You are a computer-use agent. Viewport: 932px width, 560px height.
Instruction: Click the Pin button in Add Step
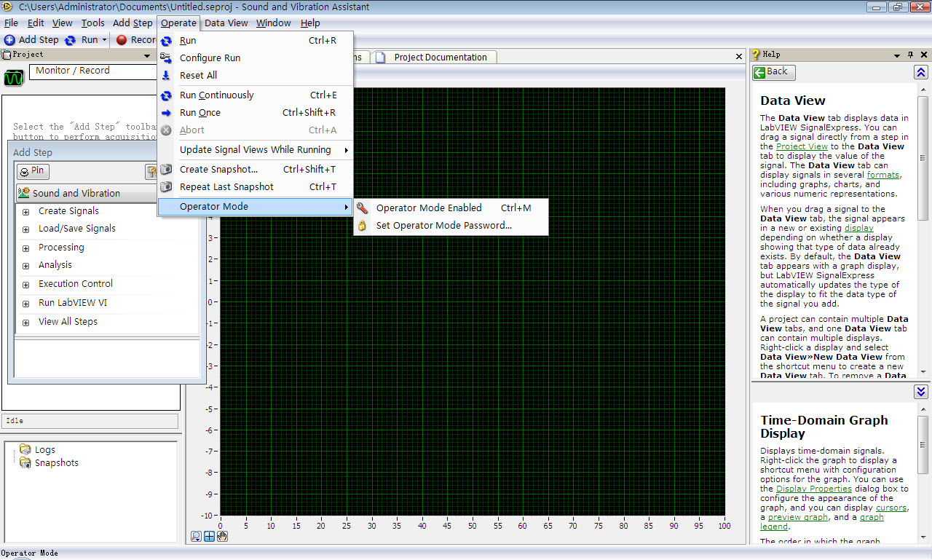(x=33, y=172)
